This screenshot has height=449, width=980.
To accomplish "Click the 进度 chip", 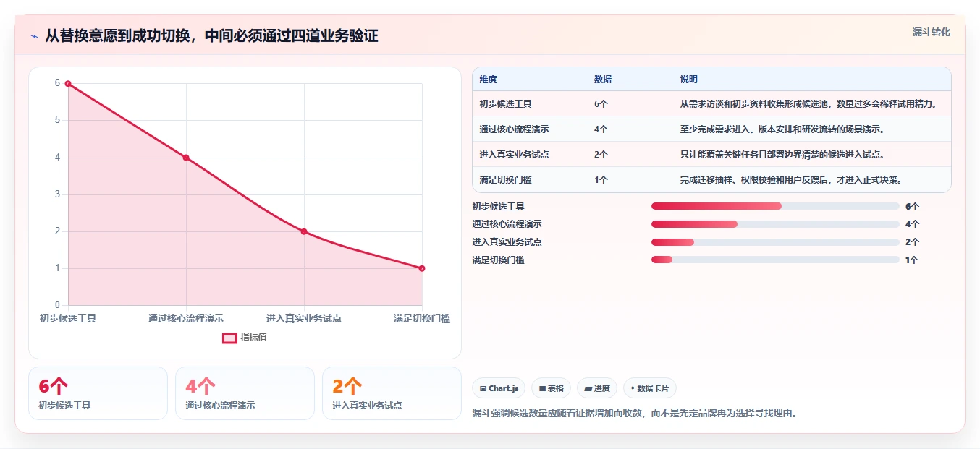I will click(x=597, y=388).
